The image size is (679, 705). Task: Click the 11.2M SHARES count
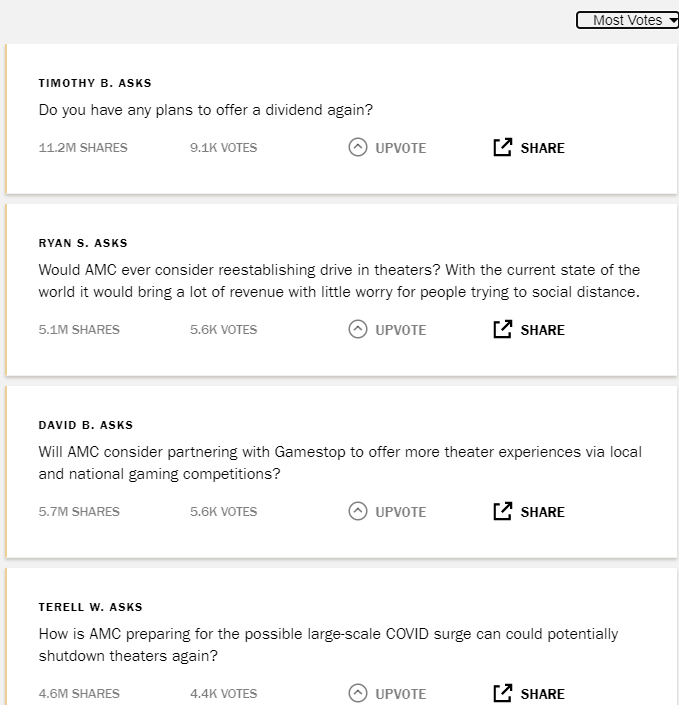tap(83, 148)
